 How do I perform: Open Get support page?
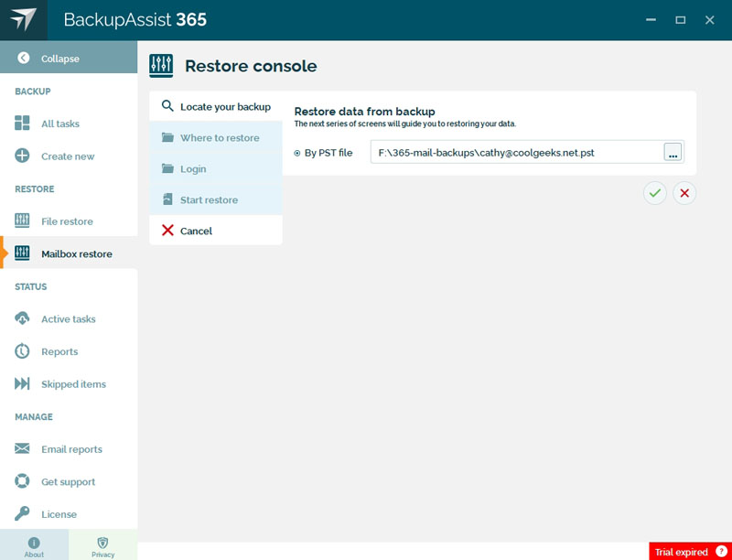pos(69,481)
